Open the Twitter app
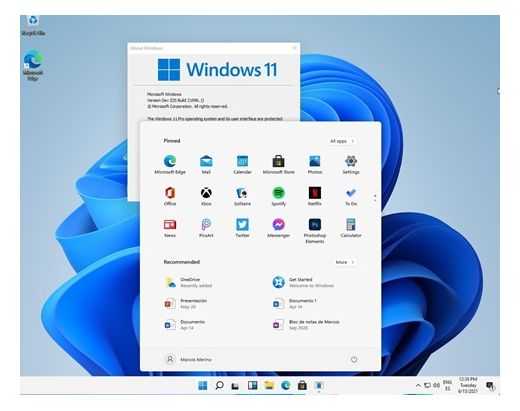520x411 pixels. point(242,228)
